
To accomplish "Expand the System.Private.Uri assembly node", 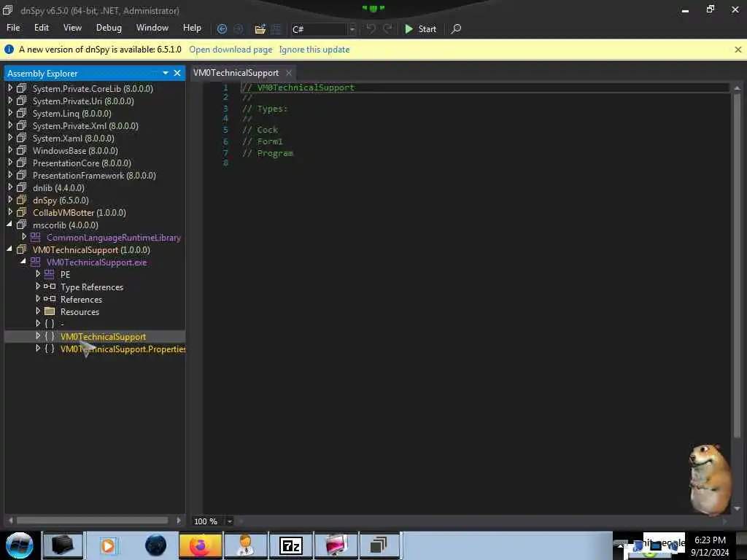I will point(10,101).
